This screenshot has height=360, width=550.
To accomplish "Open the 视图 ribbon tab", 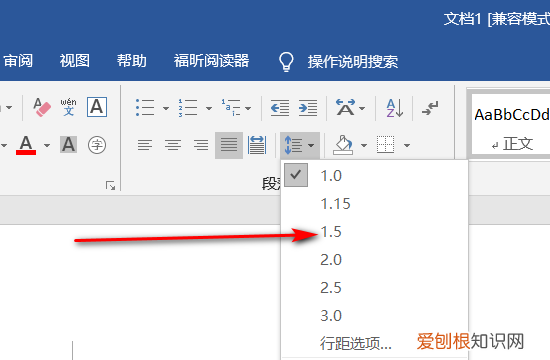I will point(74,61).
